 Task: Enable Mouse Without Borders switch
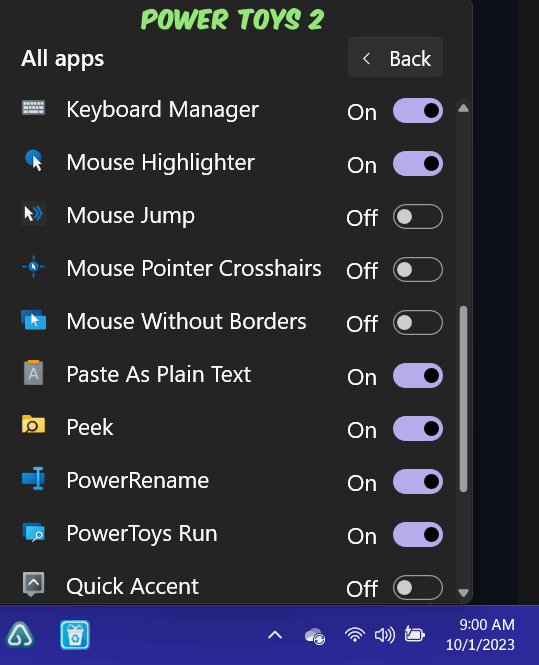[418, 323]
